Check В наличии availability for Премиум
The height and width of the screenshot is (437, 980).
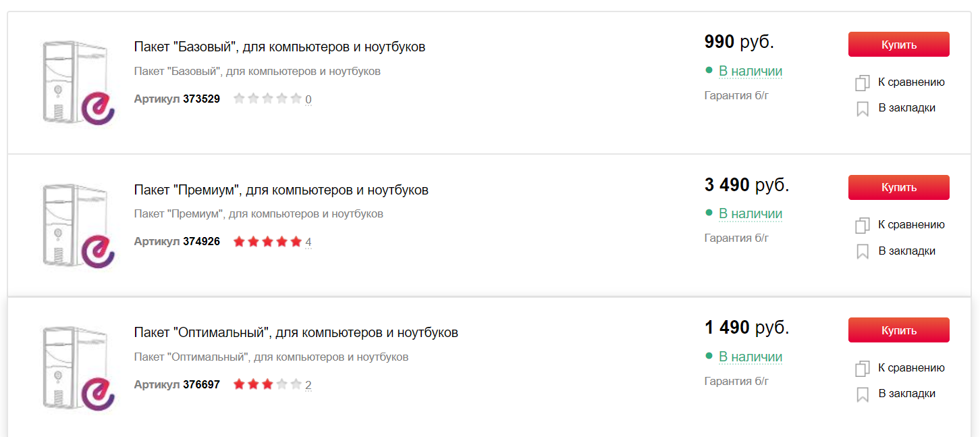(750, 213)
